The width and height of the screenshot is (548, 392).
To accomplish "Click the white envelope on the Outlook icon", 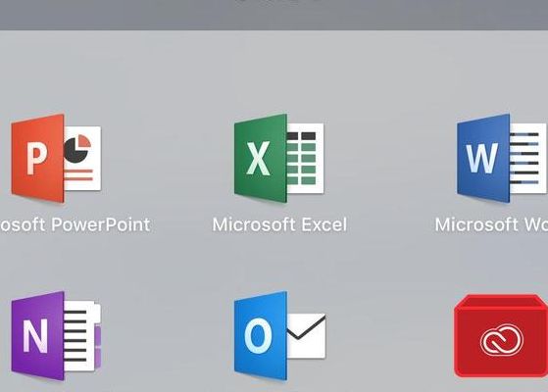I will pos(307,336).
